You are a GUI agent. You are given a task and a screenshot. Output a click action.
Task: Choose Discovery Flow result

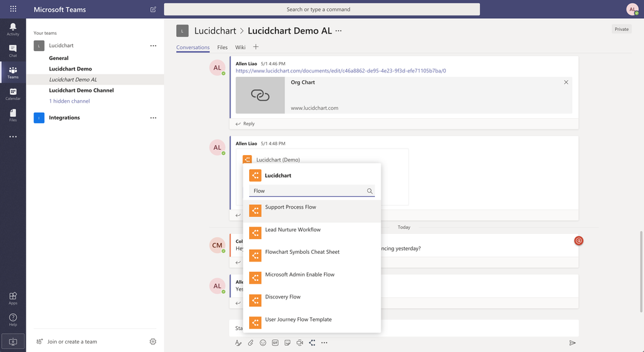point(312,300)
